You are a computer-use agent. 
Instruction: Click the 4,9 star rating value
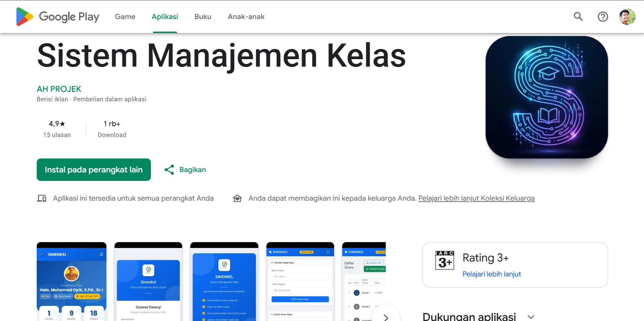(x=57, y=124)
